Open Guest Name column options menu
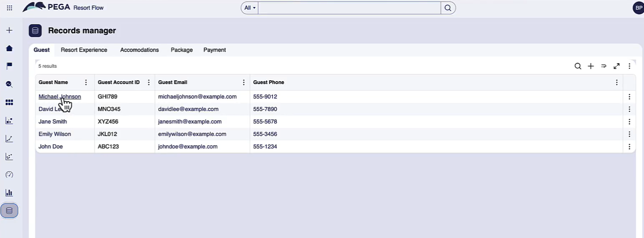 point(86,82)
